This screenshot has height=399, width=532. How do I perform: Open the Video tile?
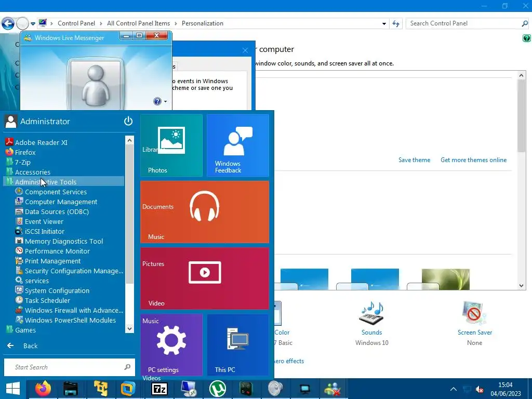(x=205, y=278)
